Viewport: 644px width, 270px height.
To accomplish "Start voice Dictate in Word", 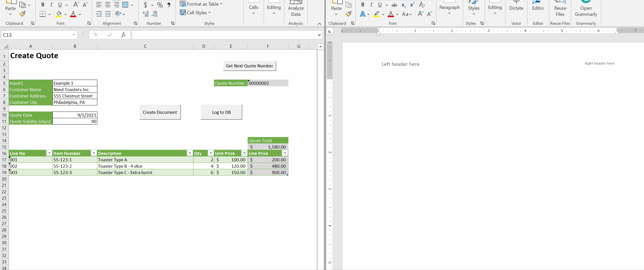I will 516,8.
